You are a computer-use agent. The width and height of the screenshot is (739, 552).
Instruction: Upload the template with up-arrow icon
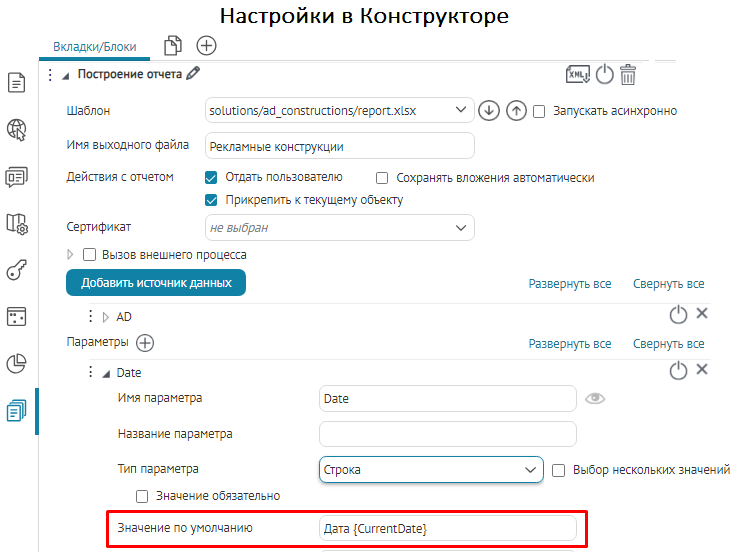[x=516, y=111]
